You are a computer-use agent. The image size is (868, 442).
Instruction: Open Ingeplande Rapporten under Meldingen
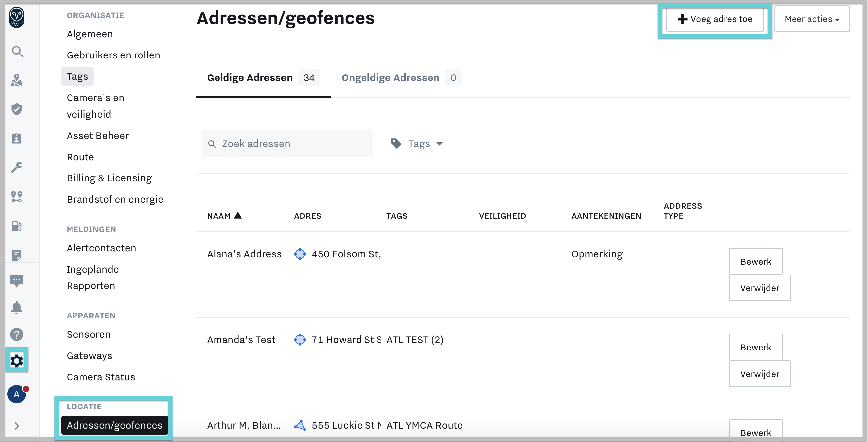pyautogui.click(x=93, y=277)
